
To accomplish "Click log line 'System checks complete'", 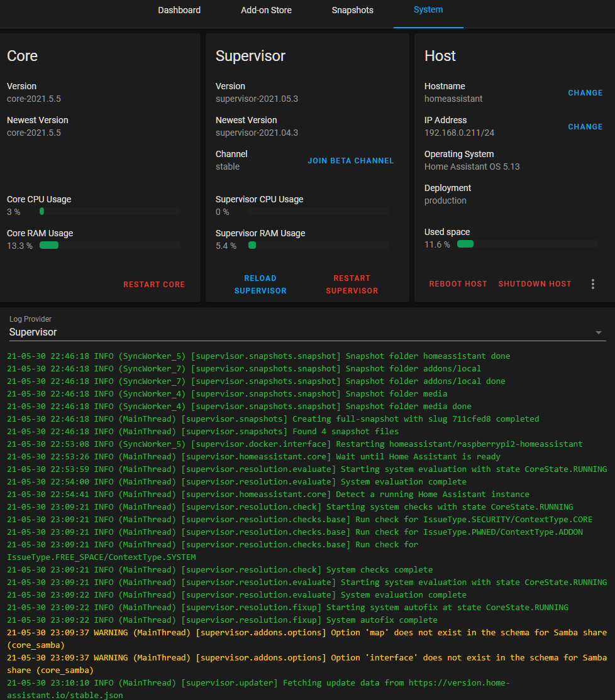I will click(219, 570).
